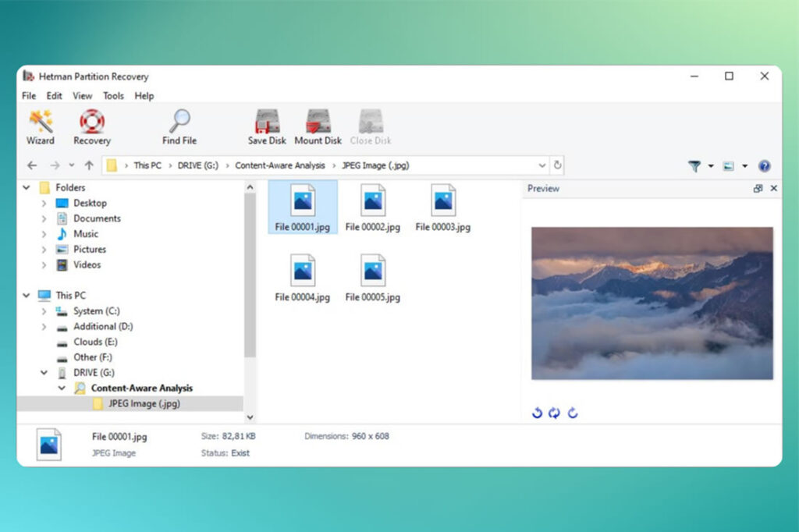
Task: Refresh the folder view
Action: click(x=557, y=165)
